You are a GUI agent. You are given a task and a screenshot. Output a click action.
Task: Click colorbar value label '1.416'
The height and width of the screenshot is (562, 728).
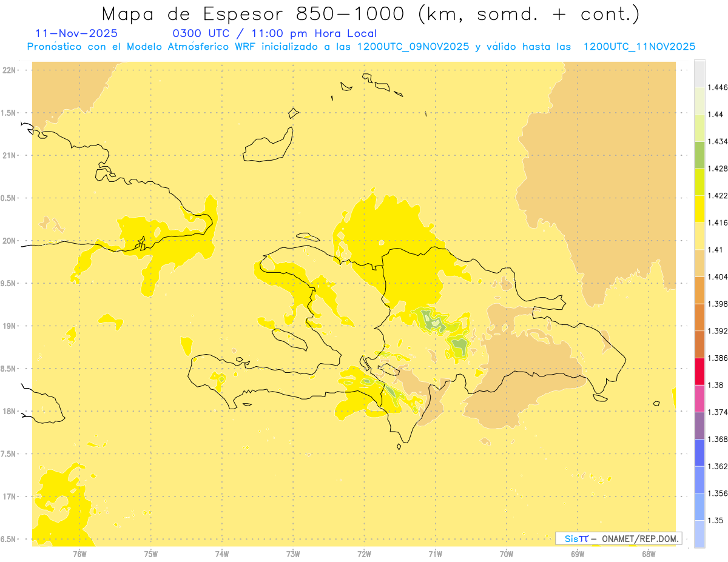pyautogui.click(x=719, y=222)
